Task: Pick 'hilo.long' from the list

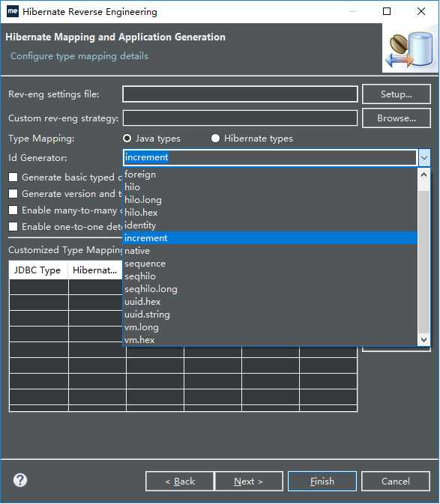Action: (x=270, y=200)
